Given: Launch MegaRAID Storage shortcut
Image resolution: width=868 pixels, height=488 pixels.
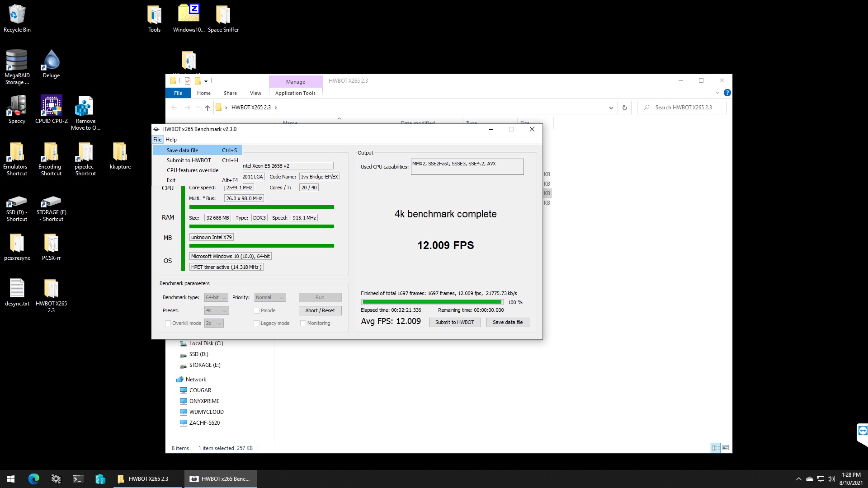Looking at the screenshot, I should click(x=17, y=67).
